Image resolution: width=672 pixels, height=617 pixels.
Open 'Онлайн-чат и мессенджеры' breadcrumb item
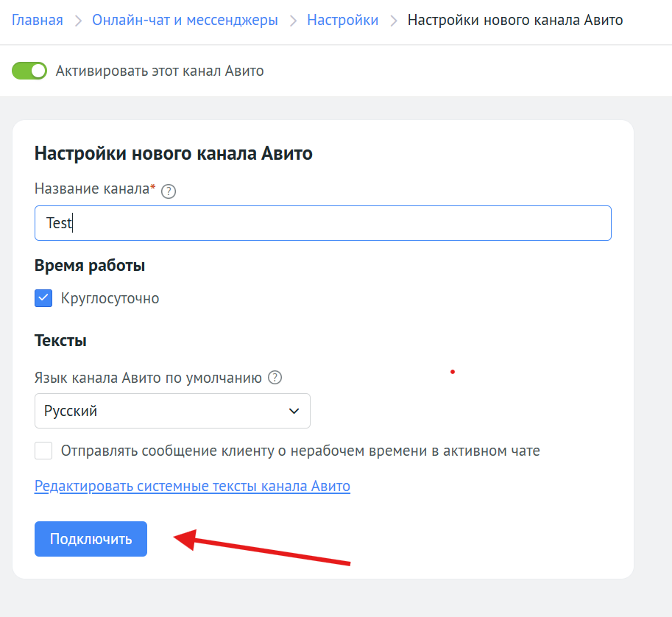coord(183,20)
